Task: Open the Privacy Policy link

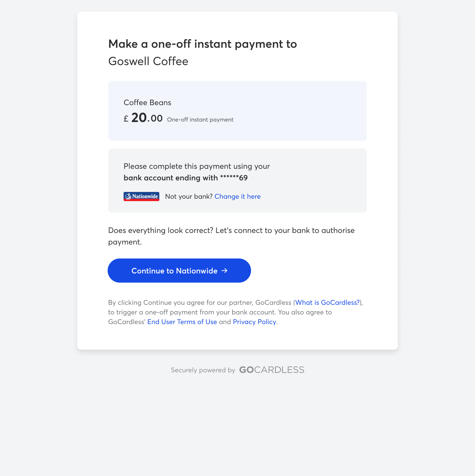Action: tap(254, 322)
